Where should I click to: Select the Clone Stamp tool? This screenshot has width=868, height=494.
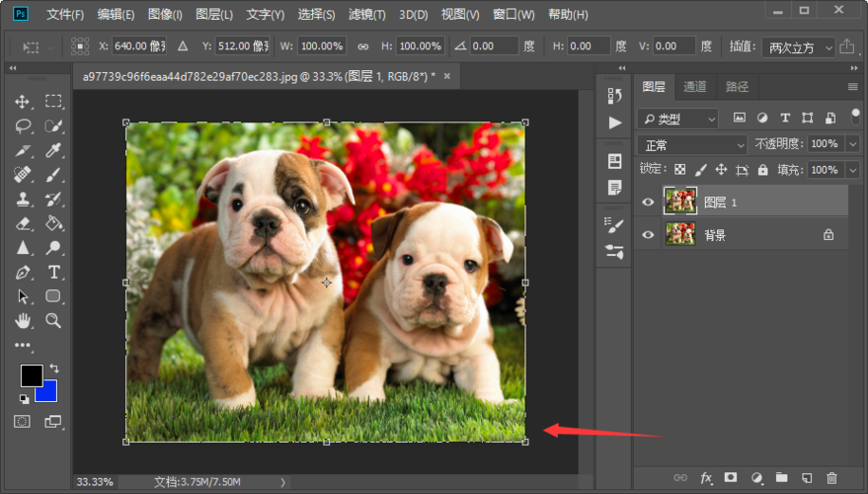pos(23,199)
